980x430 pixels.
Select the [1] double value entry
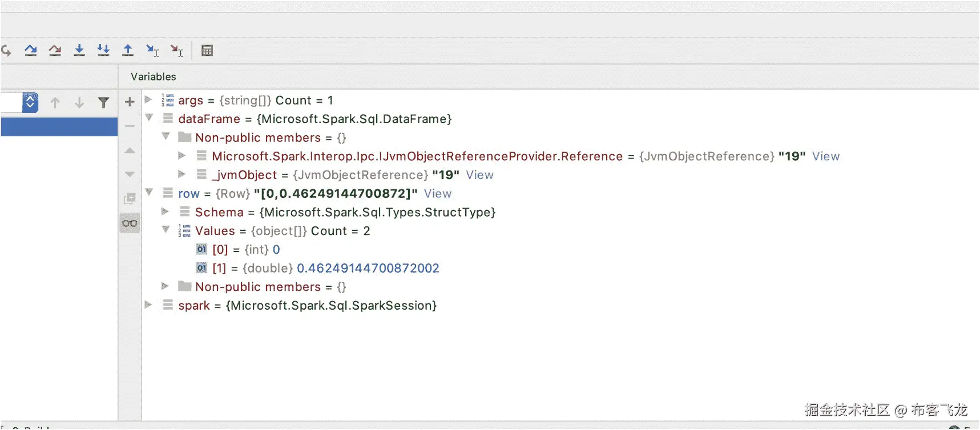pos(325,268)
